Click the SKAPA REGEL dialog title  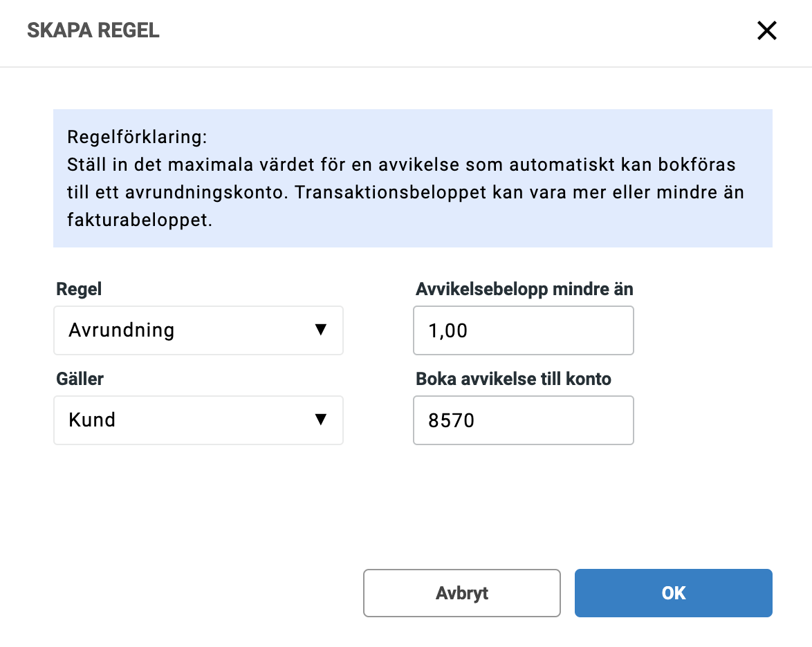pyautogui.click(x=93, y=31)
